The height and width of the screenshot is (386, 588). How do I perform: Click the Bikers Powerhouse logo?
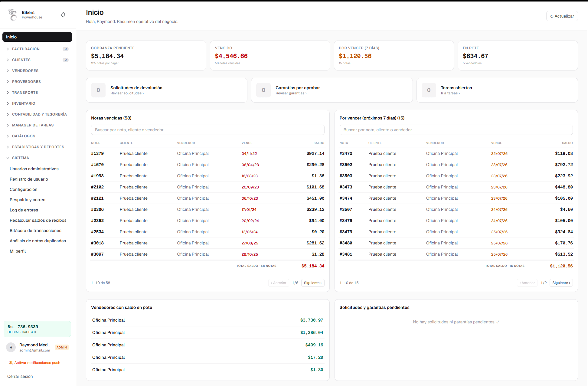pos(12,15)
